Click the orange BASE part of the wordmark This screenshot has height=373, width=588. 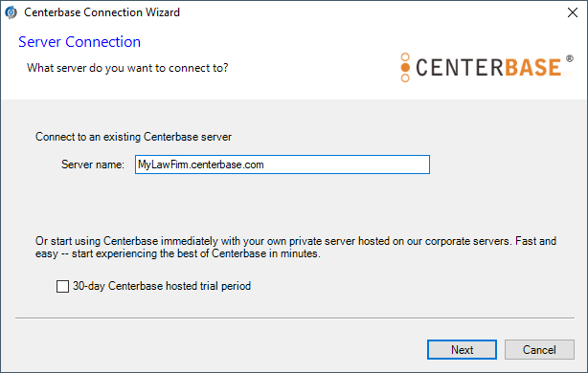(x=532, y=68)
